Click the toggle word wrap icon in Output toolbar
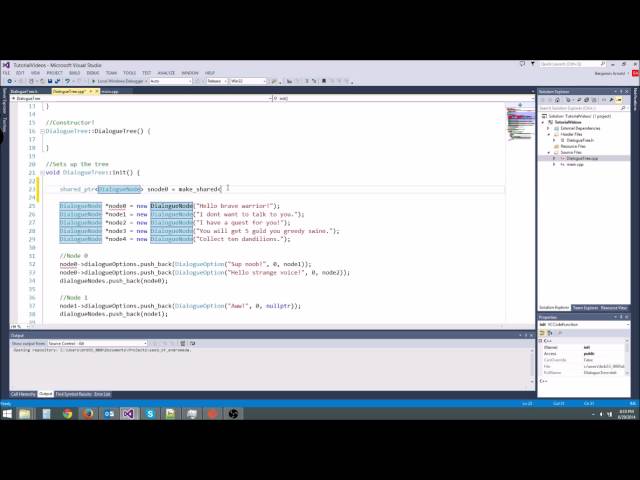 click(193, 344)
